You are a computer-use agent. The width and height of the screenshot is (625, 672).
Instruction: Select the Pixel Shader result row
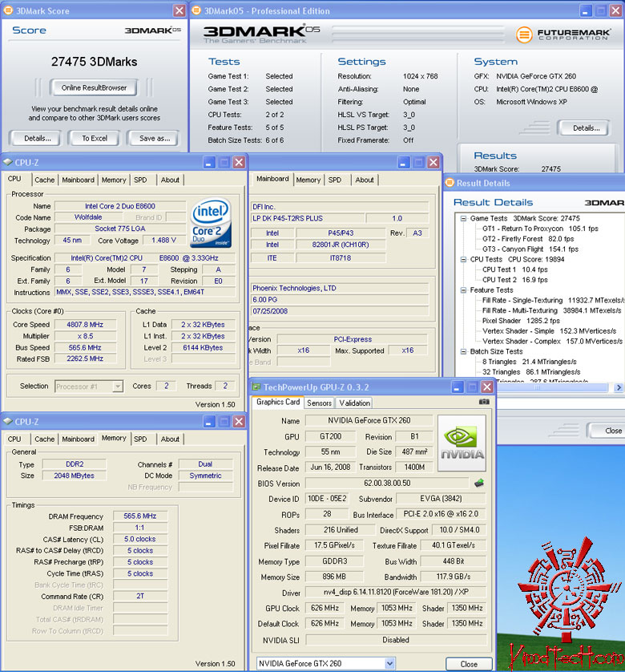[x=521, y=321]
